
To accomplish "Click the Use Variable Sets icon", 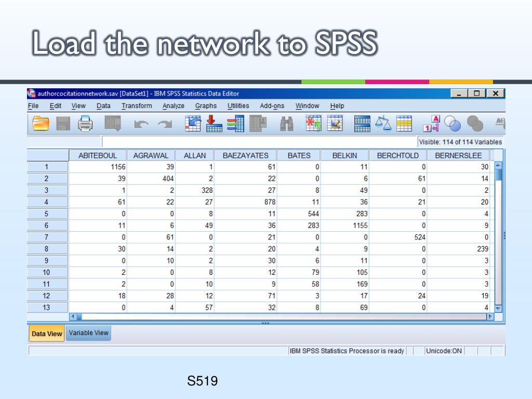I will (453, 124).
